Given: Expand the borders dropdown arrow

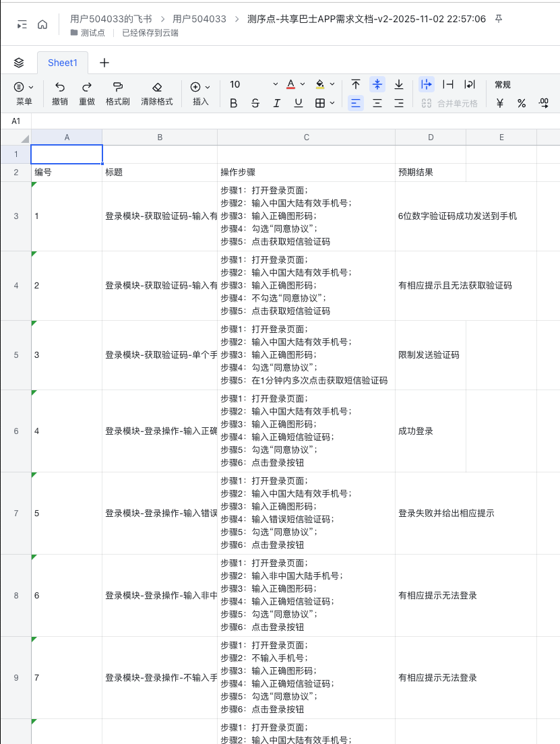Looking at the screenshot, I should tap(332, 103).
